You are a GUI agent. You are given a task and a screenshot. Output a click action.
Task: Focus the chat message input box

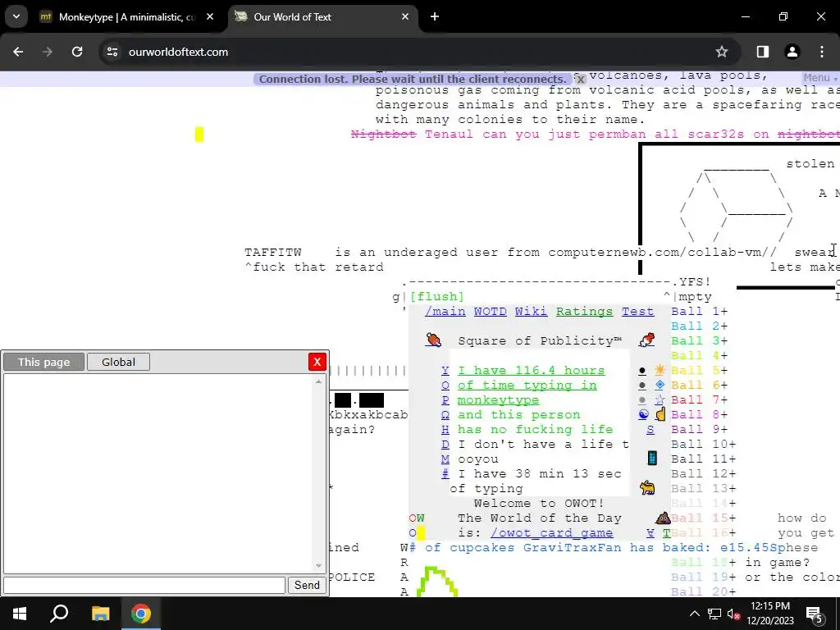tap(144, 585)
